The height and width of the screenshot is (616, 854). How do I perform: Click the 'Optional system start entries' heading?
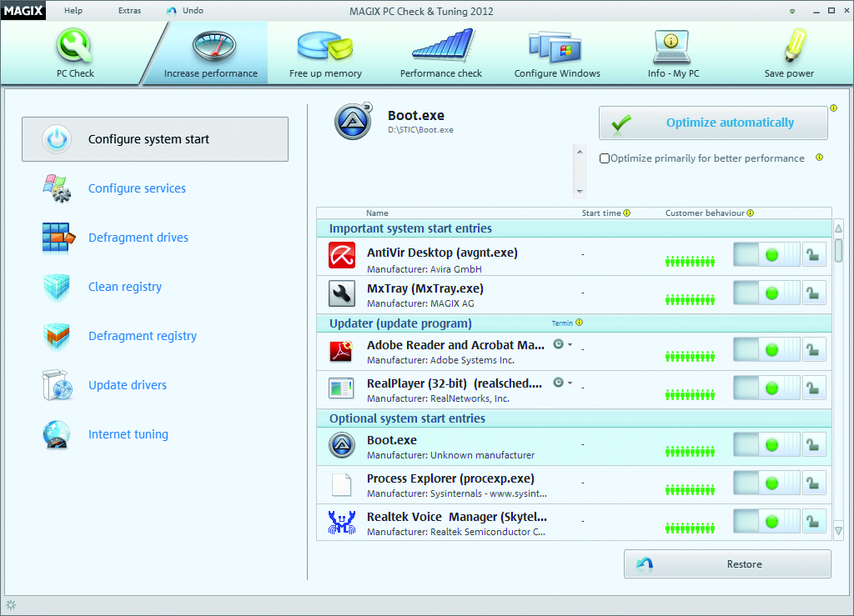coord(407,418)
